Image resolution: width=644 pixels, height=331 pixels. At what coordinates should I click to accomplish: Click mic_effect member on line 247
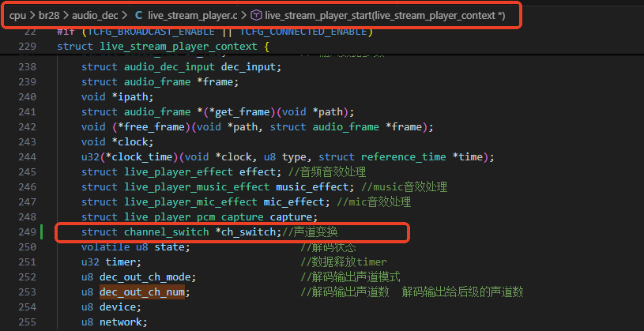coord(294,201)
